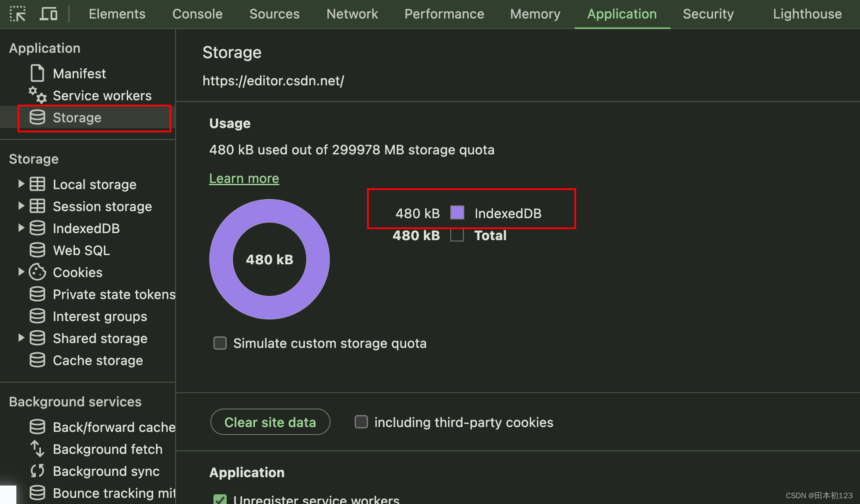
Task: Click the Shared storage database icon
Action: point(37,338)
